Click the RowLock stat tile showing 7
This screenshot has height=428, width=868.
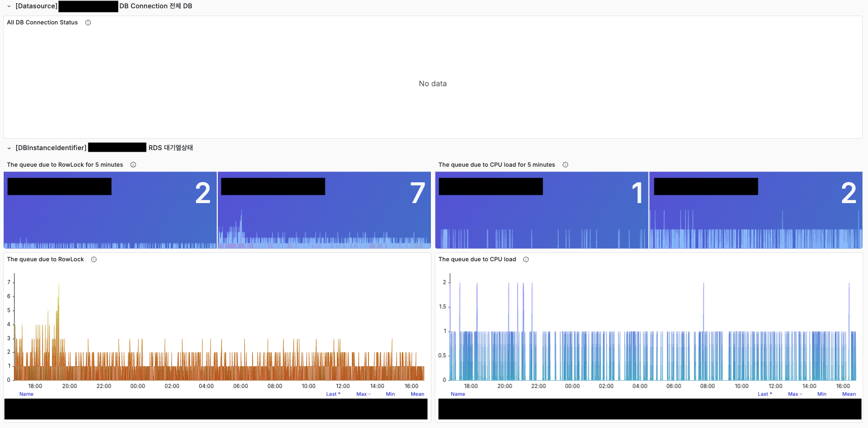coord(324,210)
